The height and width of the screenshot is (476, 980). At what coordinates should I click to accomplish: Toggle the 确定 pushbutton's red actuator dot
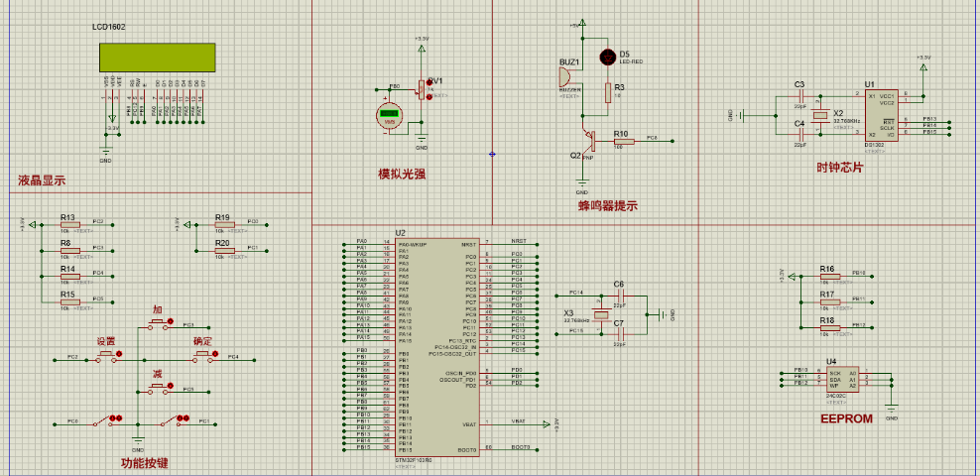215,354
